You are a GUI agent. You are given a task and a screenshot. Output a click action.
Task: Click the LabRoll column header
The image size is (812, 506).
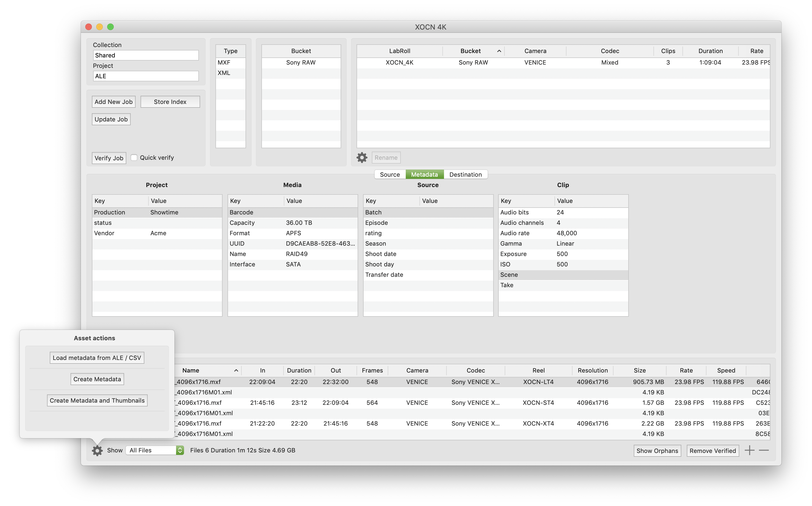(400, 51)
